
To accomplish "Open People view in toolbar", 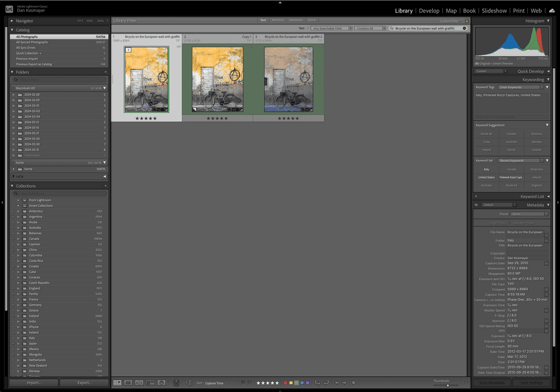I will (161, 383).
